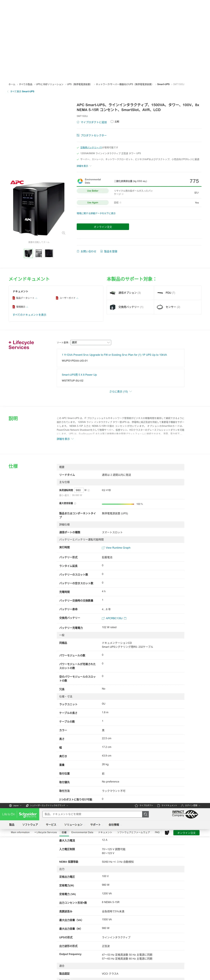Click info icon next to 負荷運転時間 W
The image size is (210, 980).
pyautogui.click(x=89, y=490)
